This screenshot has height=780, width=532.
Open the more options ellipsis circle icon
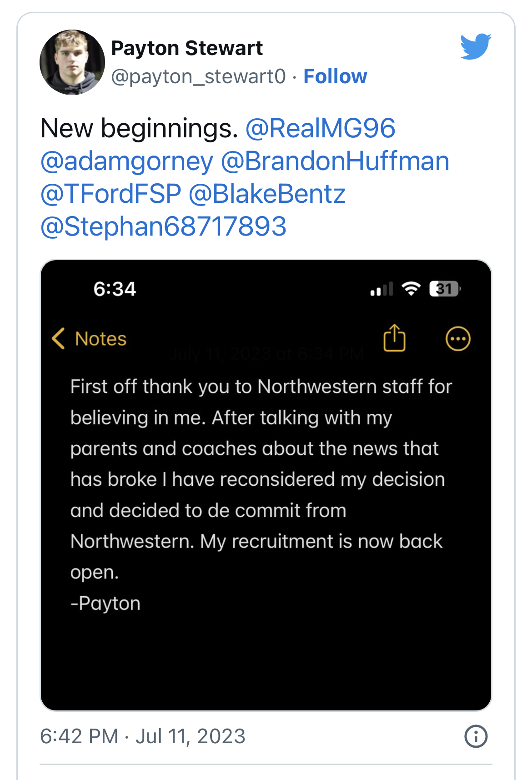[x=457, y=339]
